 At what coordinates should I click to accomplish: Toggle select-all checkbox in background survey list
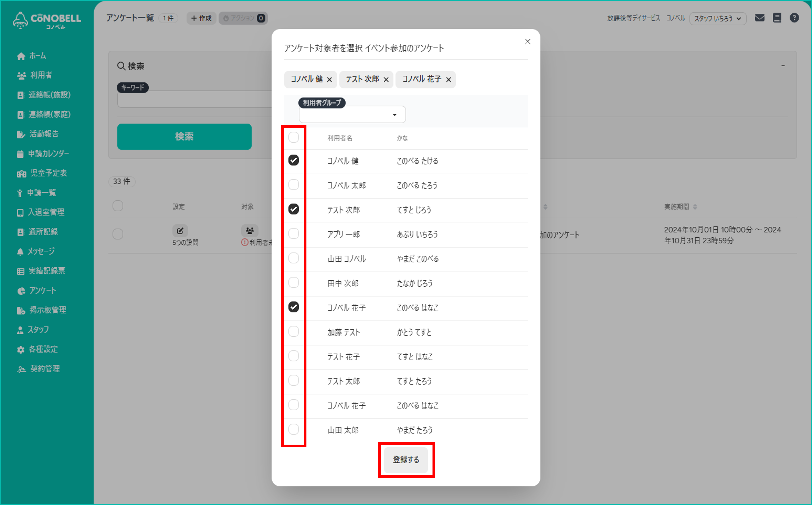[x=118, y=206]
